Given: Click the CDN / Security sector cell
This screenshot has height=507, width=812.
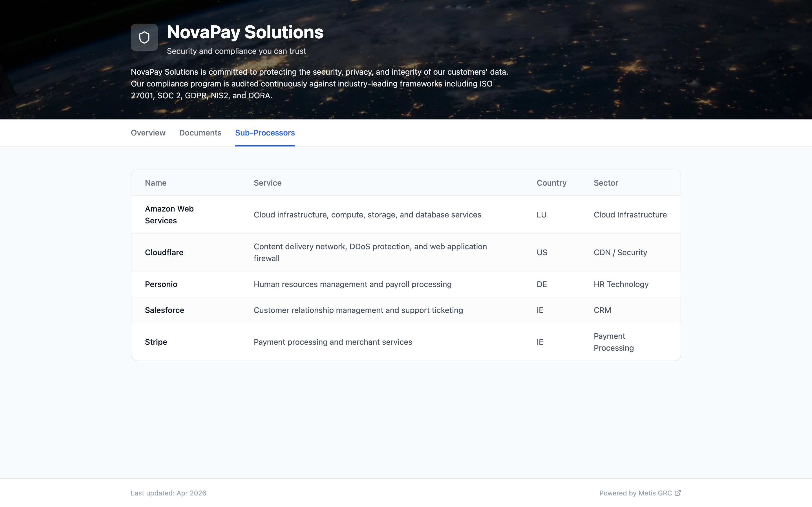Looking at the screenshot, I should click(x=620, y=252).
